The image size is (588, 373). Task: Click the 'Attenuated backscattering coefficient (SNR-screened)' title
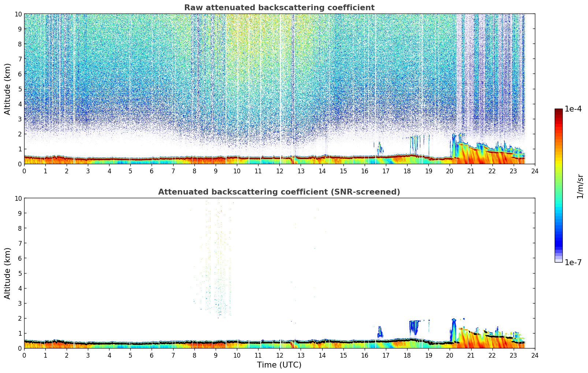tap(279, 192)
